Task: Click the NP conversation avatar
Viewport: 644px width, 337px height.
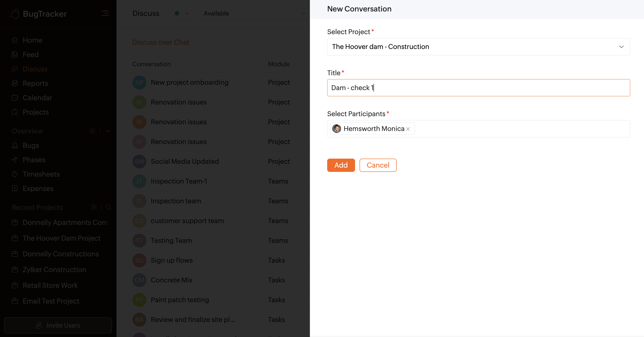Action: point(139,82)
